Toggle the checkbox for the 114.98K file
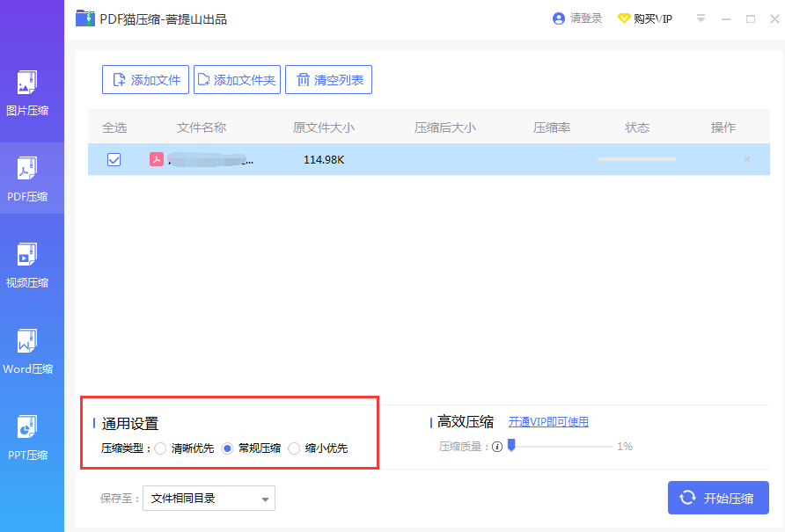Image resolution: width=785 pixels, height=532 pixels. tap(114, 160)
